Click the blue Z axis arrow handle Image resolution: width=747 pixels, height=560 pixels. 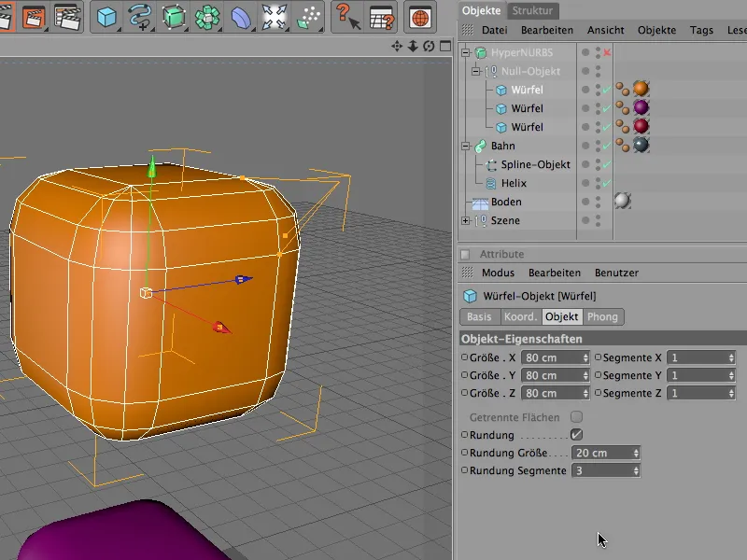(x=244, y=279)
